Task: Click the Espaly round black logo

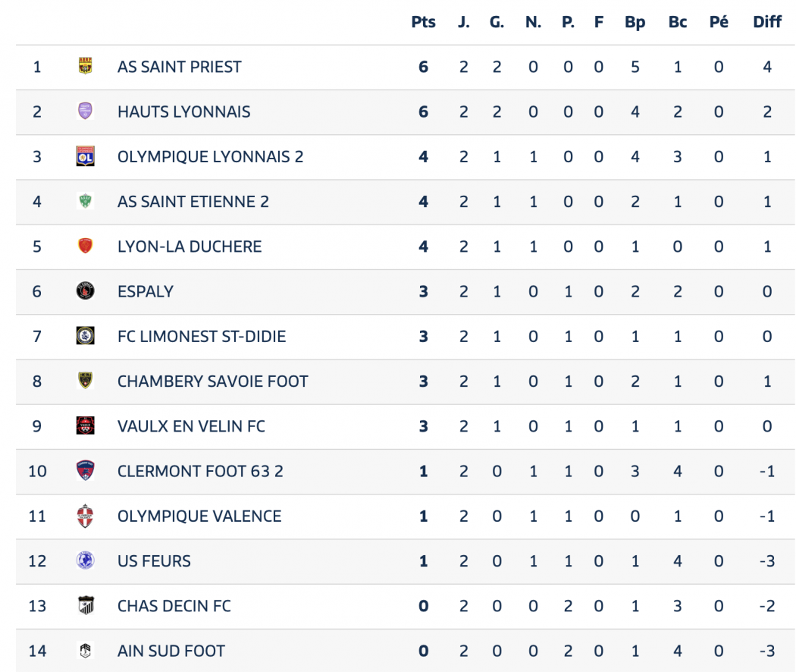Action: tap(86, 291)
